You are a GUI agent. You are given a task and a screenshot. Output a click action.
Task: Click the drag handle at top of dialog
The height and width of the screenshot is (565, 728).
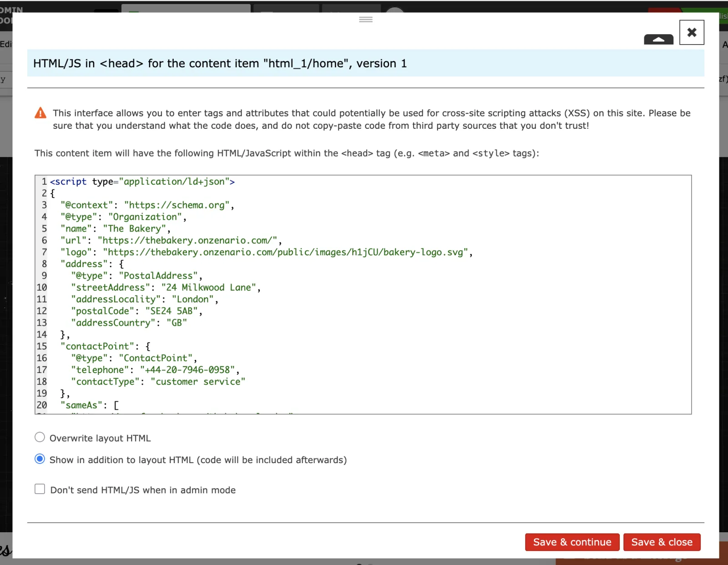[366, 20]
